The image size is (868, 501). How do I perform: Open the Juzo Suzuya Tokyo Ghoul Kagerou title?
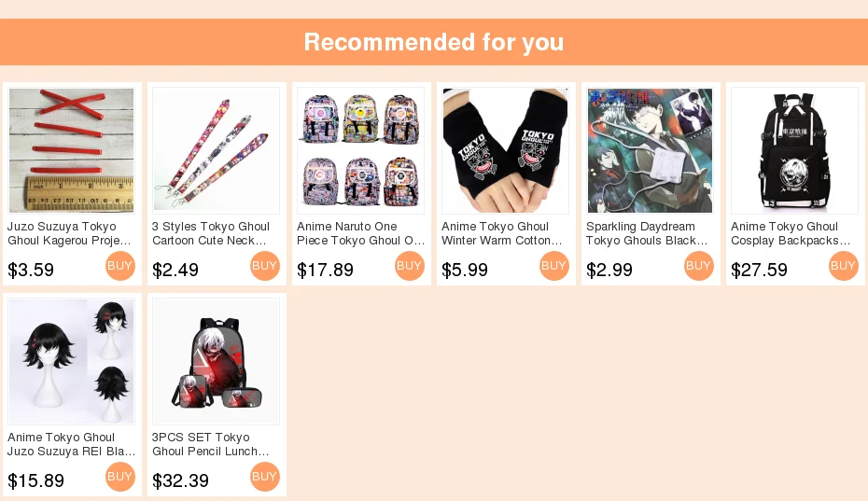[69, 233]
